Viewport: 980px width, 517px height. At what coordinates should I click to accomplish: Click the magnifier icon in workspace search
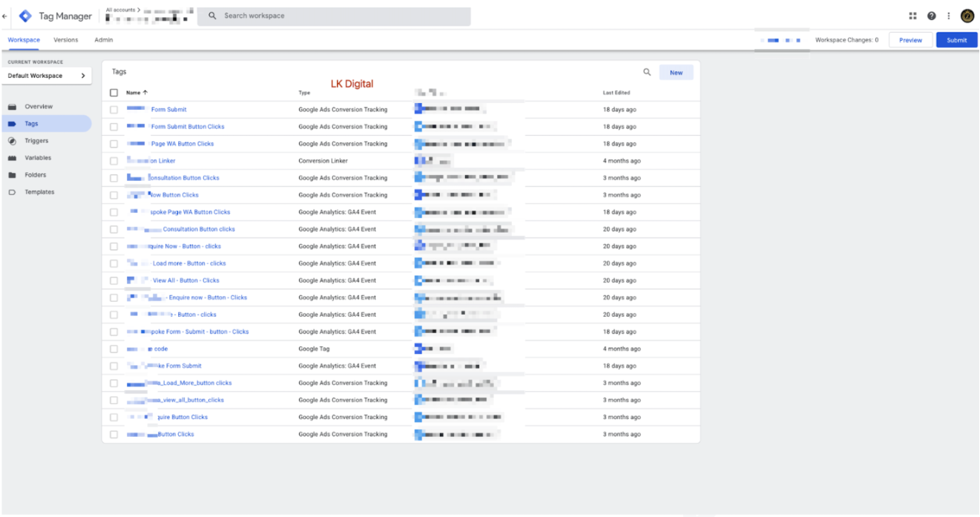click(x=213, y=16)
